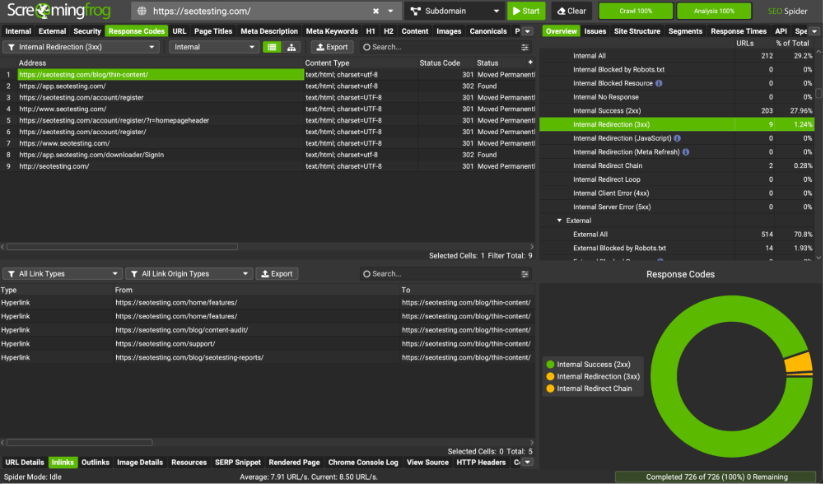Clear the URL in address bar
This screenshot has height=484, width=823.
pyautogui.click(x=375, y=11)
